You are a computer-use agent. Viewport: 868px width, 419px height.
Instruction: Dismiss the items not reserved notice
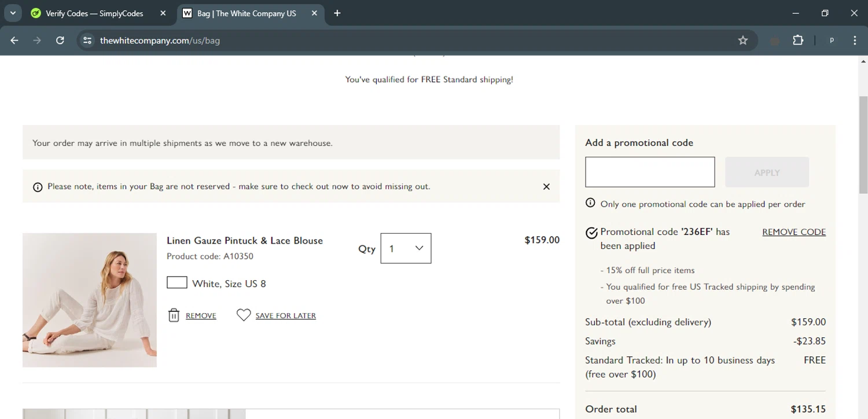(x=546, y=186)
